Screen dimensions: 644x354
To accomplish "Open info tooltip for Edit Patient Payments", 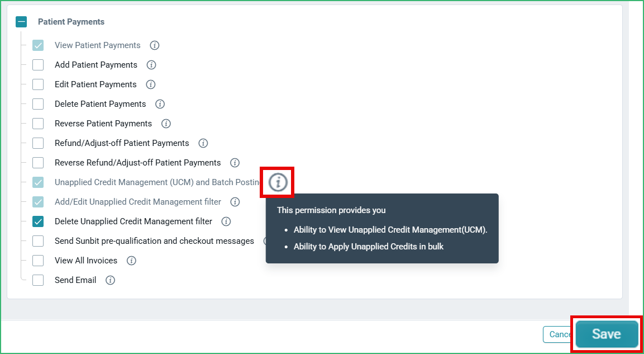I will point(151,84).
